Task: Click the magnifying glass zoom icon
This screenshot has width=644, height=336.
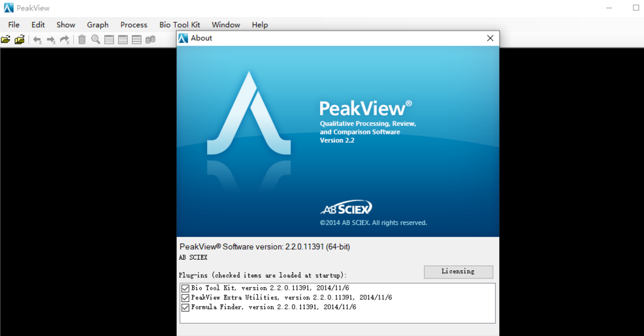Action: (x=96, y=39)
